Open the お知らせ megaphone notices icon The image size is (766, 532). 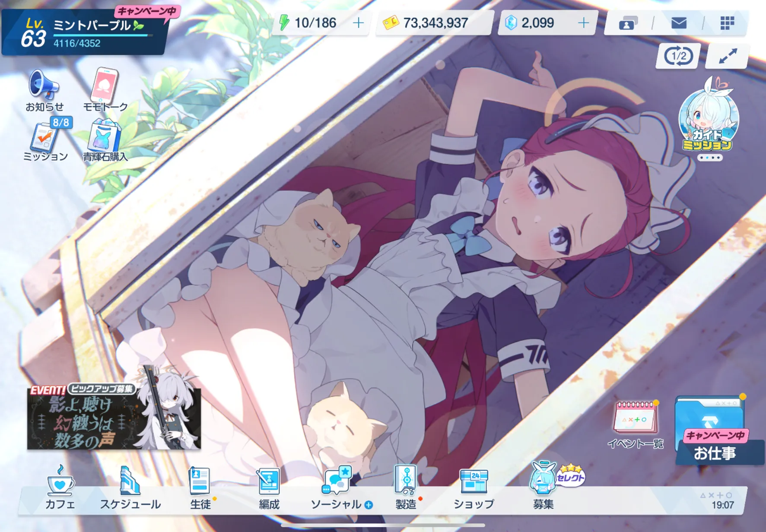(44, 90)
